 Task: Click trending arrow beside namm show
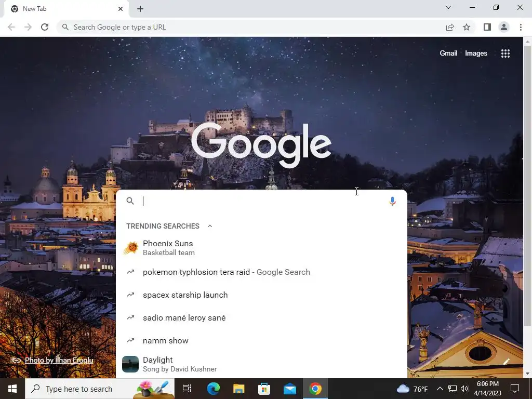click(130, 340)
